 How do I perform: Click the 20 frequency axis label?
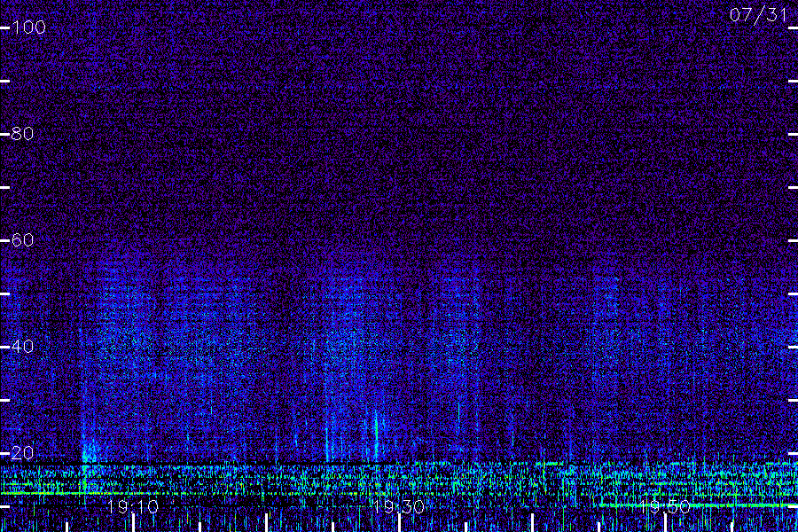pos(23,452)
